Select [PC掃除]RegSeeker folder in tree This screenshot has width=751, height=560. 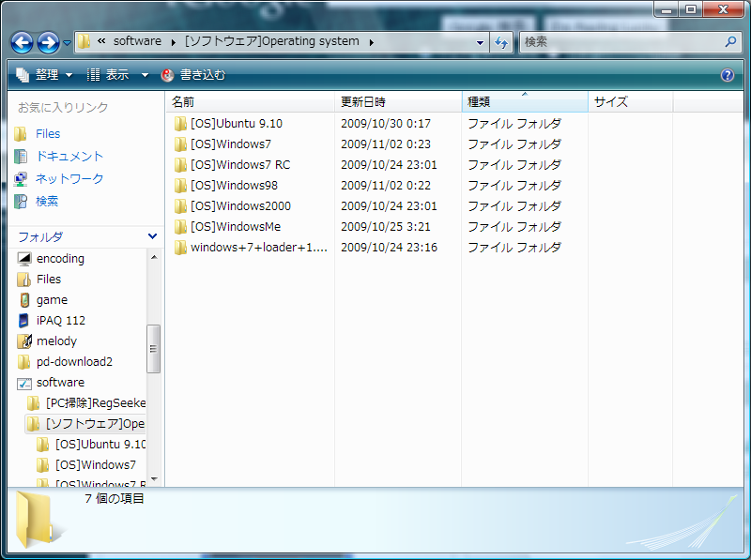(x=96, y=403)
